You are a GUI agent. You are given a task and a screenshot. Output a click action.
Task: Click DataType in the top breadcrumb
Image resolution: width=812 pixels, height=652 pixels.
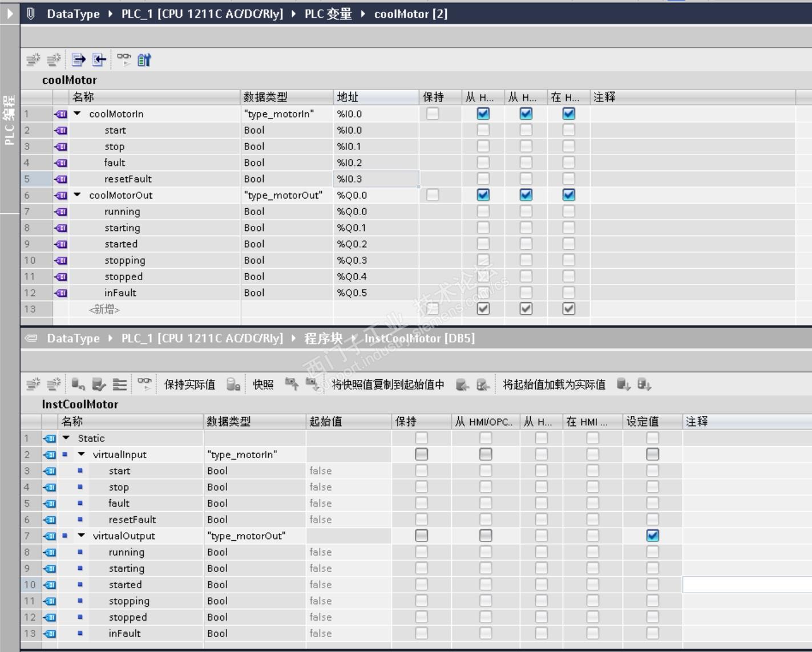click(73, 14)
